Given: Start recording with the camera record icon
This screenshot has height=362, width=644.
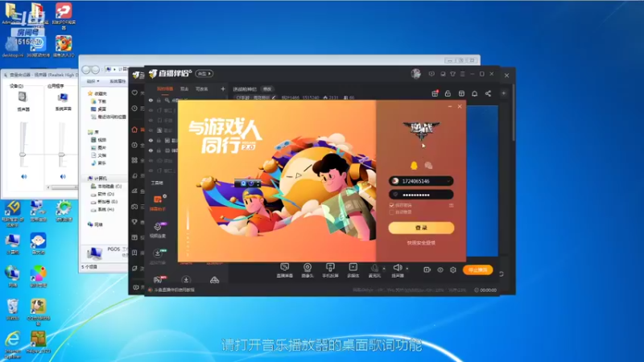Looking at the screenshot, I should click(x=427, y=269).
